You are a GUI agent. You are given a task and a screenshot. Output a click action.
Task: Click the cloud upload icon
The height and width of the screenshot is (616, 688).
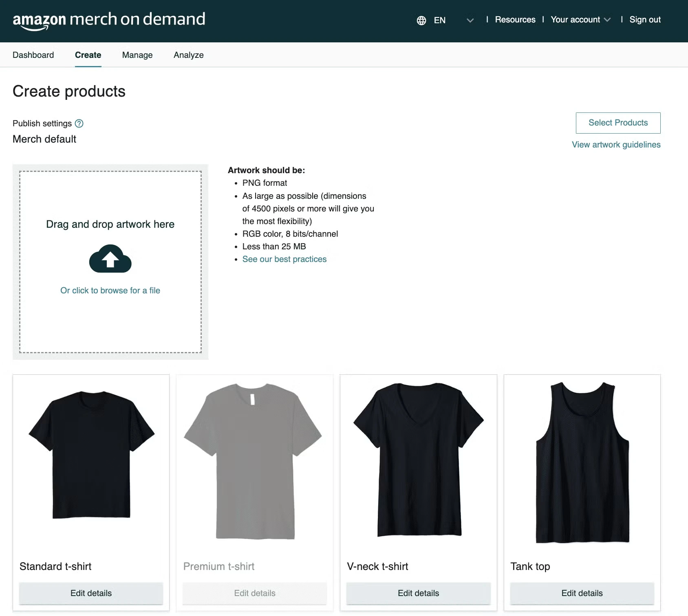tap(110, 260)
